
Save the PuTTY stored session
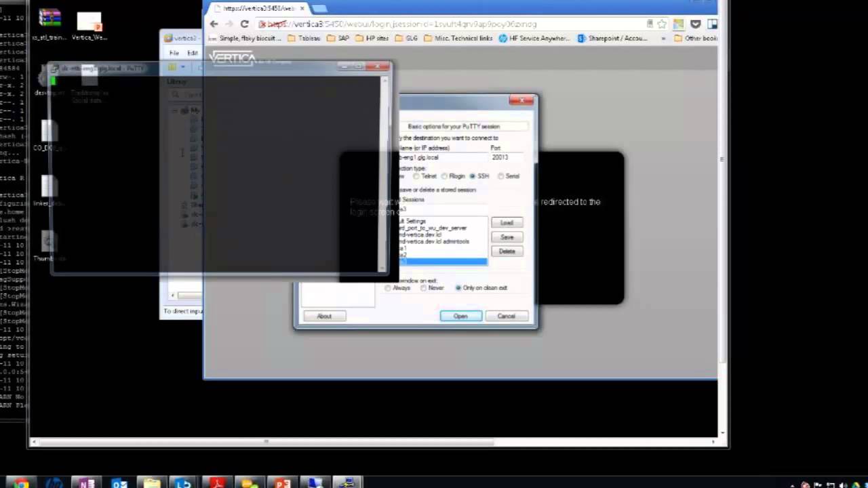point(507,237)
